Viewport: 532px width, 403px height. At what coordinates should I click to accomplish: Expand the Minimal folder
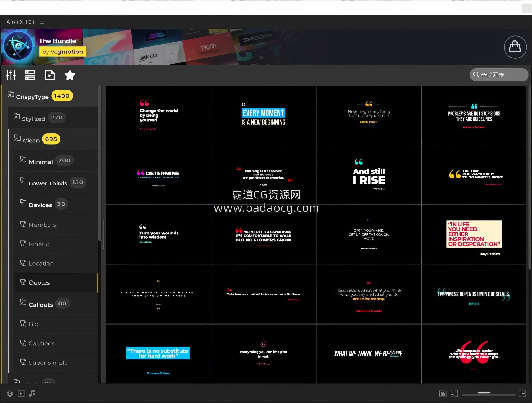(x=56, y=161)
